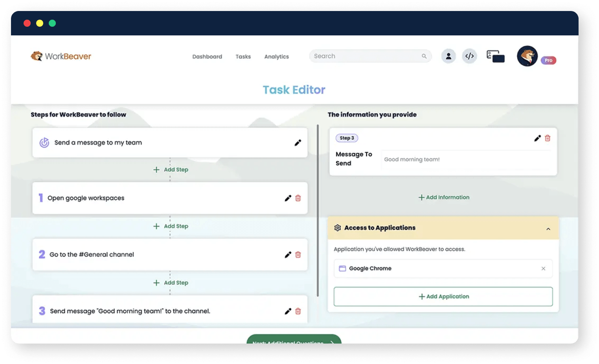The width and height of the screenshot is (599, 364).
Task: Delete step 1 Open google workspaces
Action: tap(298, 198)
